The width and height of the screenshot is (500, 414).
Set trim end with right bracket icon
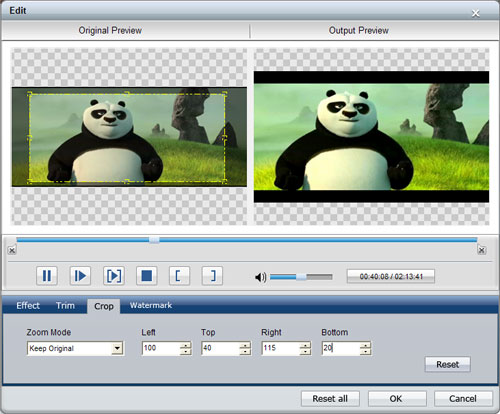click(212, 276)
